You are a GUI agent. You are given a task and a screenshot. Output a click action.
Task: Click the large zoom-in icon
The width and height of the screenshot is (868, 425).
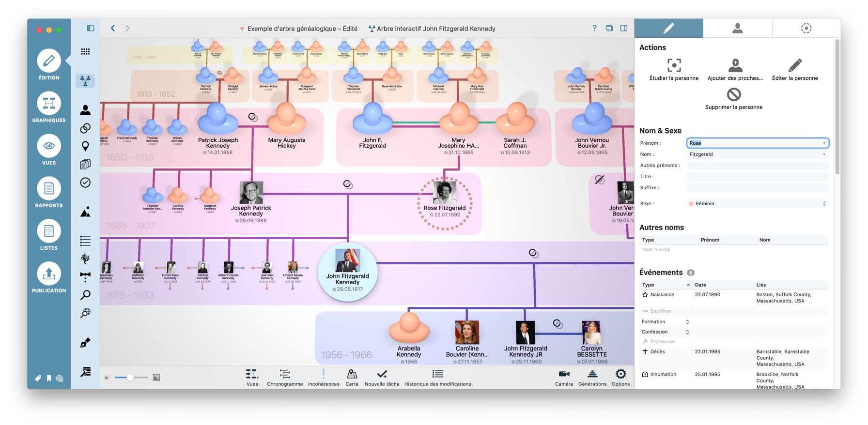(156, 378)
